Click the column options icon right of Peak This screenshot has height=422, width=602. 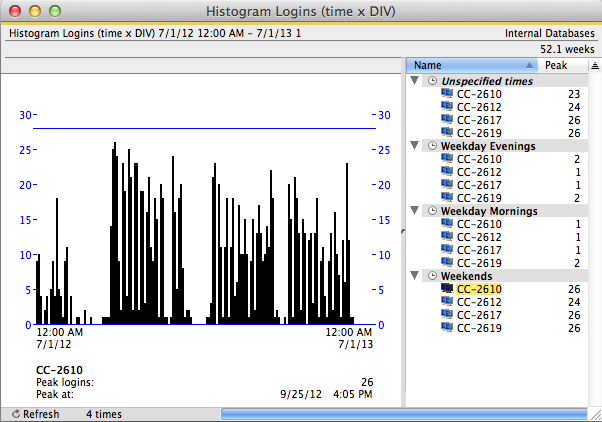595,66
